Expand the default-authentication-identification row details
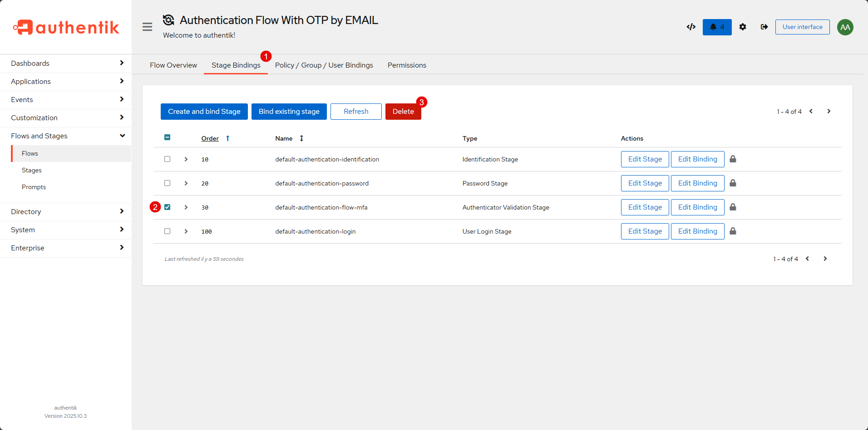The image size is (868, 430). coord(186,159)
